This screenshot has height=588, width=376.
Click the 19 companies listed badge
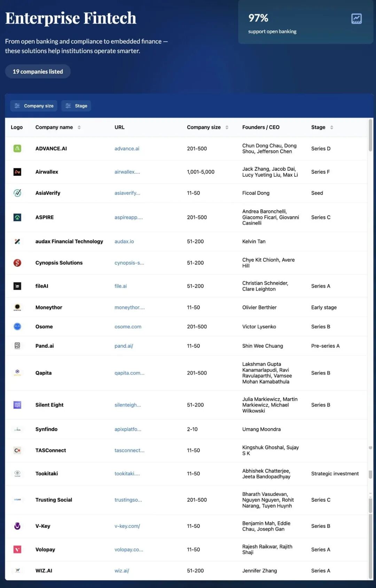pos(38,71)
